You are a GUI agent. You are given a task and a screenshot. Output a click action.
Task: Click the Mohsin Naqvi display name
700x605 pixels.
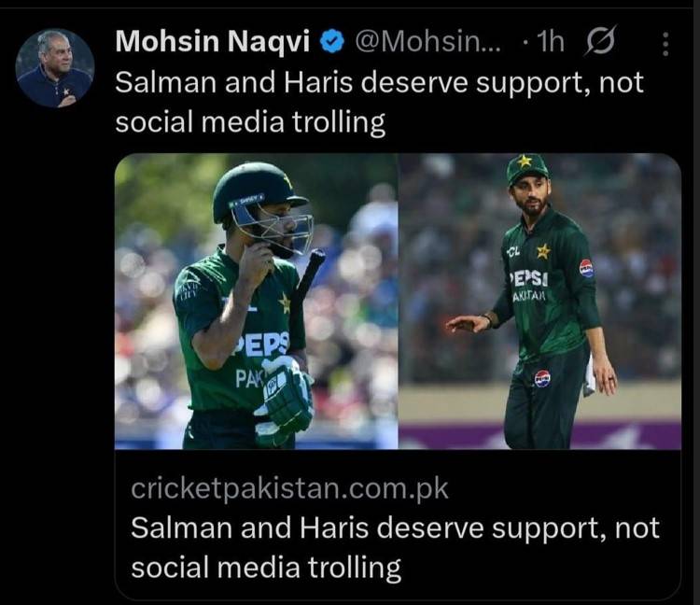tap(213, 41)
